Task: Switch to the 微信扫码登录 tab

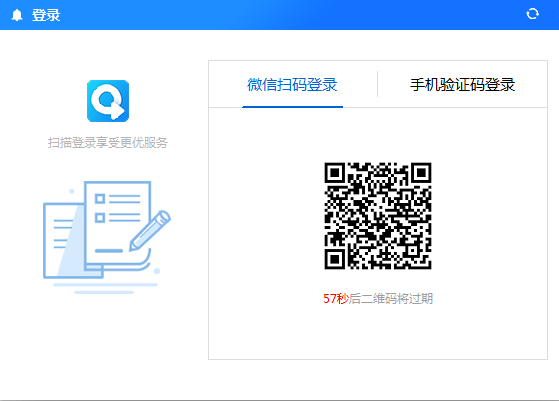Action: click(x=292, y=85)
